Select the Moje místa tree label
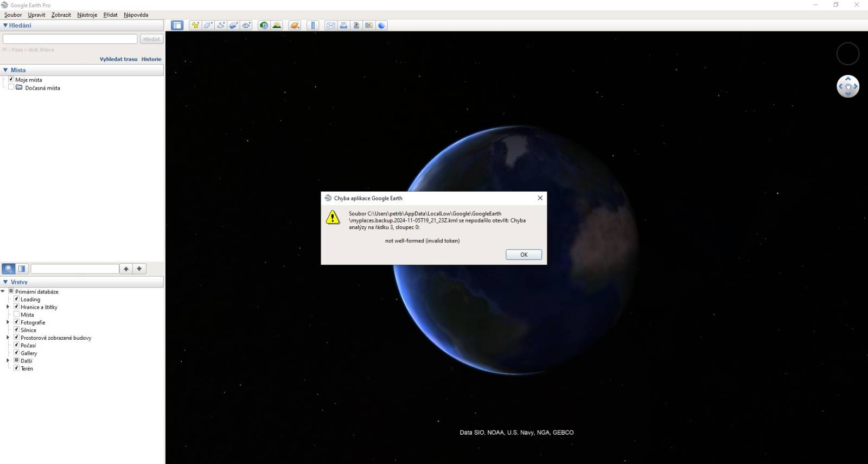The height and width of the screenshot is (464, 868). pyautogui.click(x=29, y=80)
